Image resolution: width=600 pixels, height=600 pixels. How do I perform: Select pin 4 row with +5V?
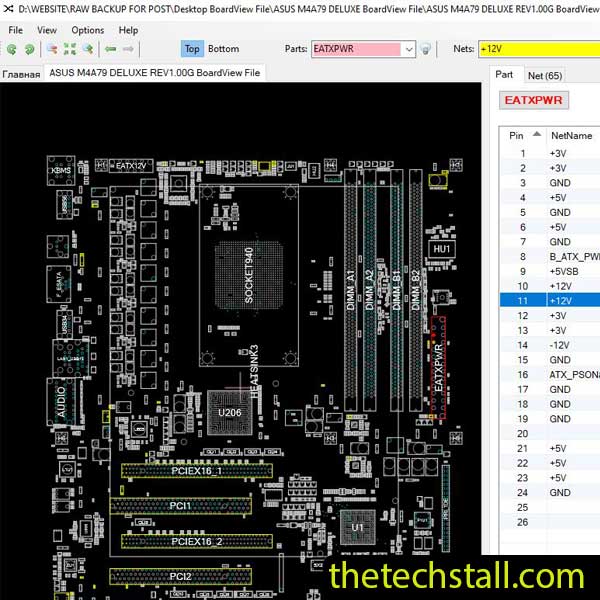[x=550, y=198]
